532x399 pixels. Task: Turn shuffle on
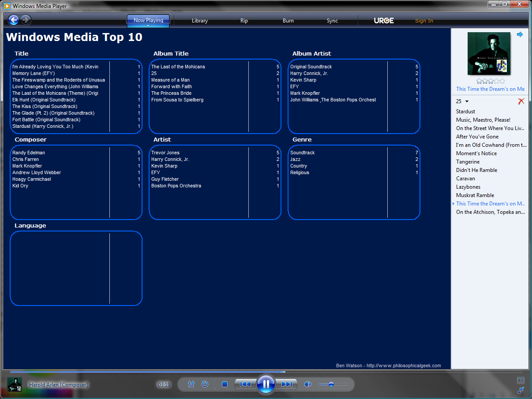(191, 384)
